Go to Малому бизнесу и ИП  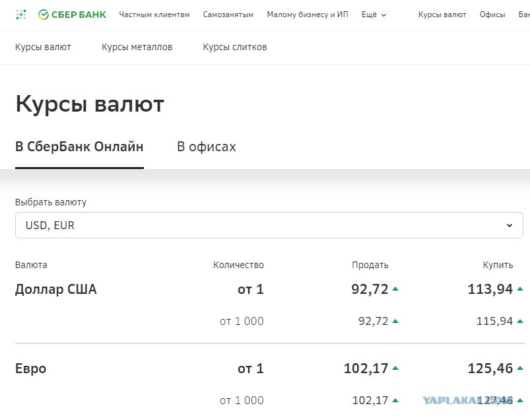(x=308, y=15)
